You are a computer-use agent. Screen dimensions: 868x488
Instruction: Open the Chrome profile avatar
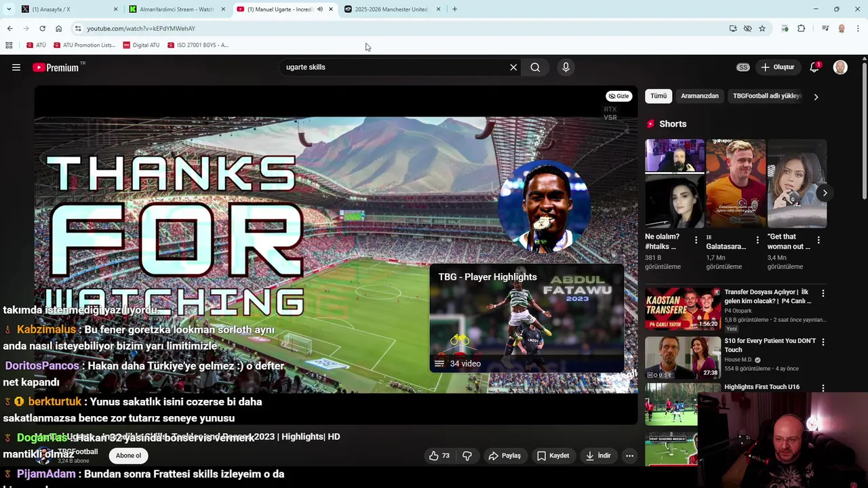tap(842, 28)
